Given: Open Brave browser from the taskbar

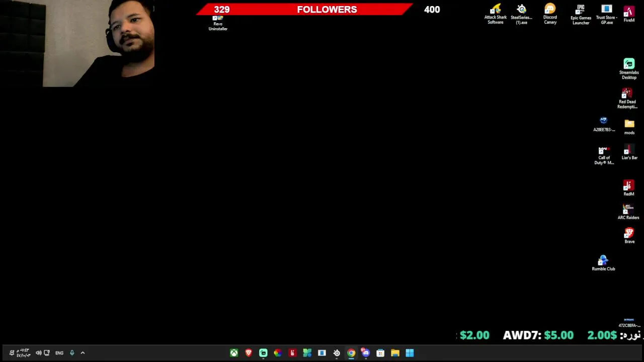Looking at the screenshot, I should 249,353.
